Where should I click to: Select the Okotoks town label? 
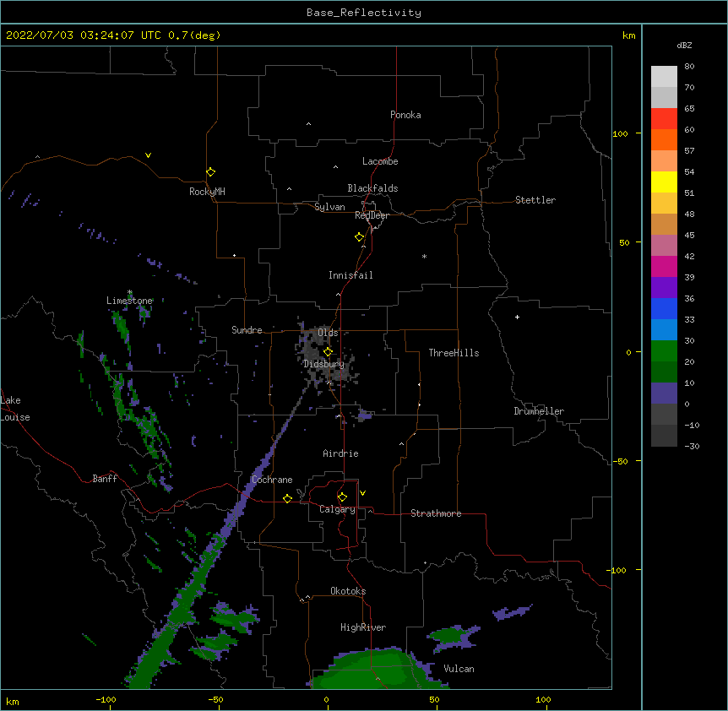click(x=348, y=591)
